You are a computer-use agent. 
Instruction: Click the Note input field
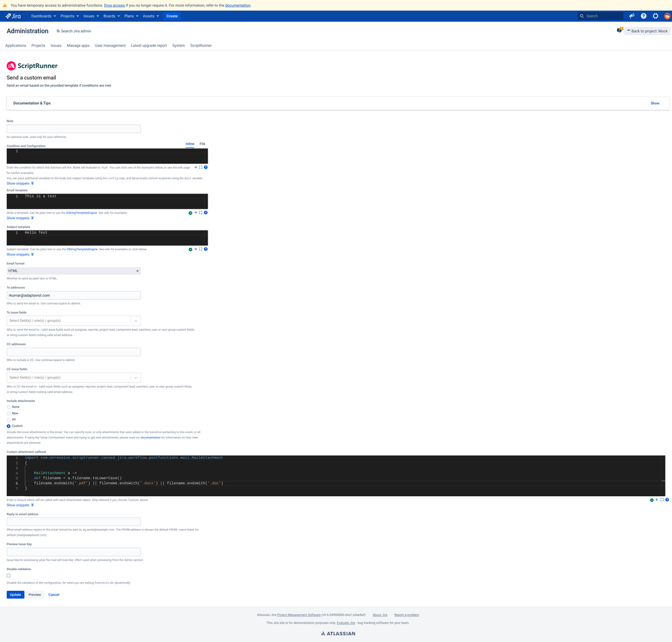pyautogui.click(x=74, y=129)
